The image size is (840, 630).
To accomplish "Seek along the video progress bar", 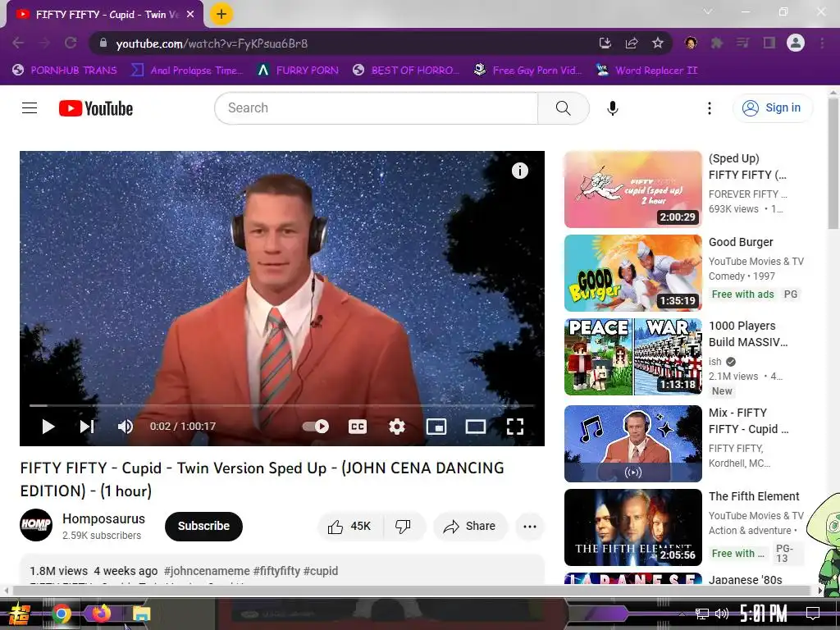I will pos(282,405).
